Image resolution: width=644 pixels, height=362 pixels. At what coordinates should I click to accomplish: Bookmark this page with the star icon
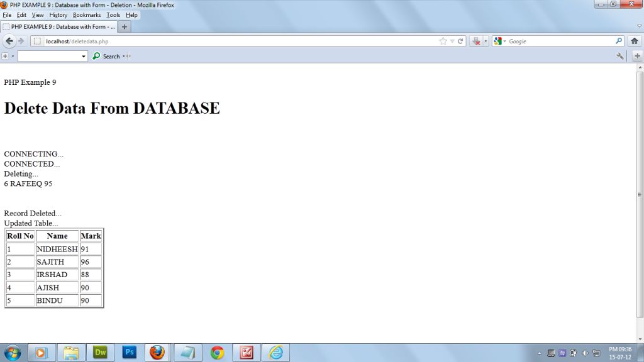(x=443, y=41)
